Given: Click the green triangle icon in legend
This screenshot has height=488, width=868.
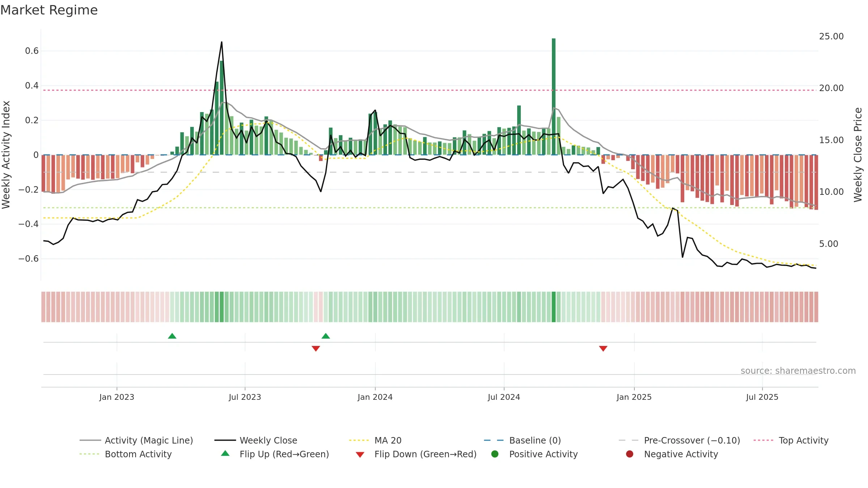Looking at the screenshot, I should click(x=225, y=453).
